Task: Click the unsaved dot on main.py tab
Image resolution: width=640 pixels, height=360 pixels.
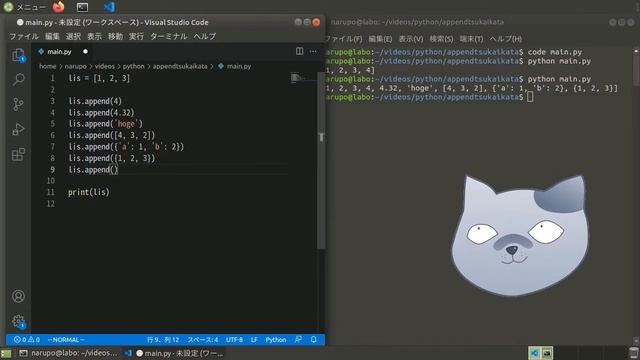Action: click(x=85, y=51)
